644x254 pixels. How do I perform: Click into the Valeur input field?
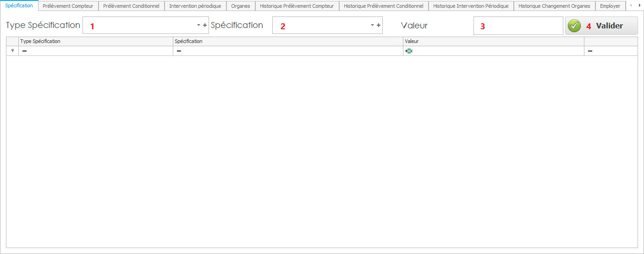(x=518, y=26)
